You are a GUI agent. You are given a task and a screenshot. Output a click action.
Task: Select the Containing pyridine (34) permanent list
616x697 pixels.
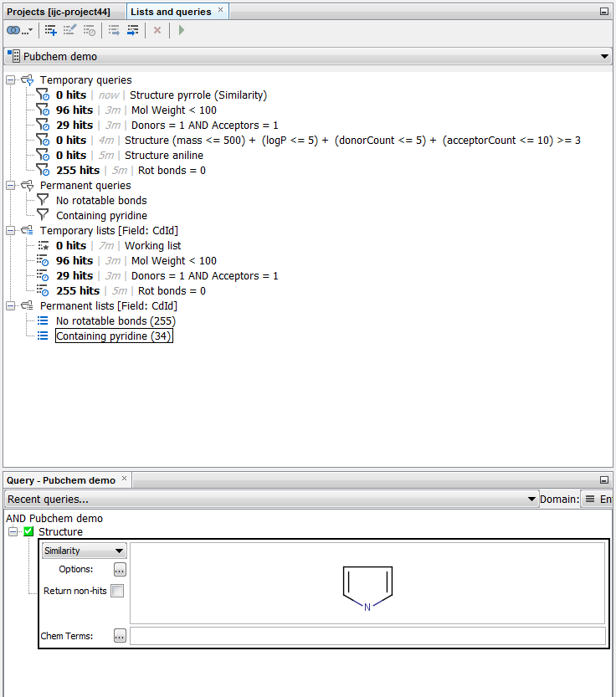click(114, 336)
